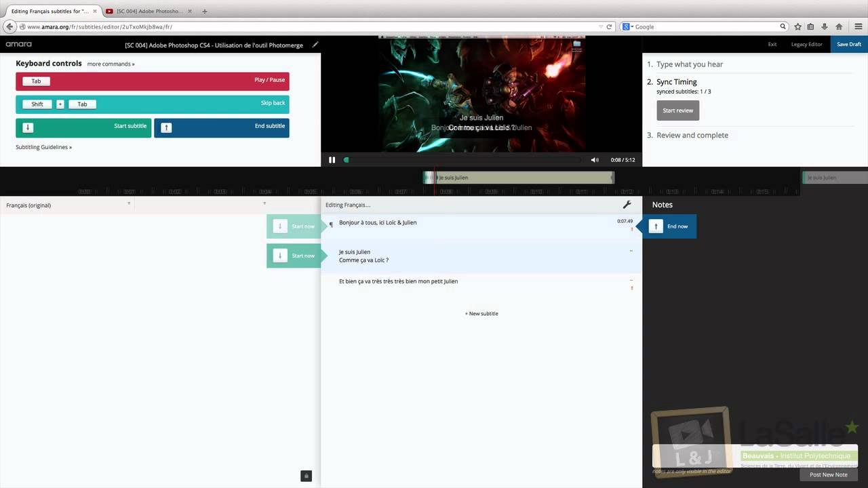Click Save Draft

[849, 44]
